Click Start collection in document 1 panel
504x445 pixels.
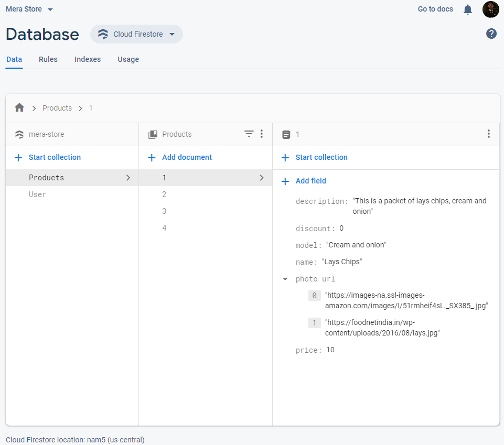pos(321,157)
